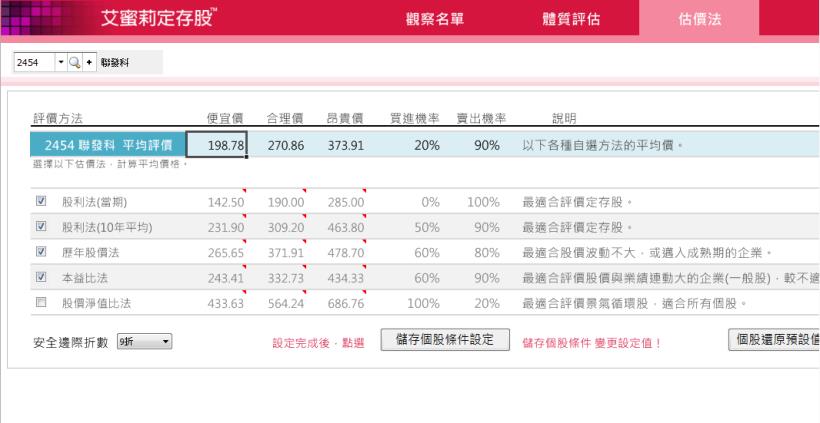This screenshot has width=820, height=423.
Task: Click the magnifier search icon beside 2454
Action: (75, 63)
